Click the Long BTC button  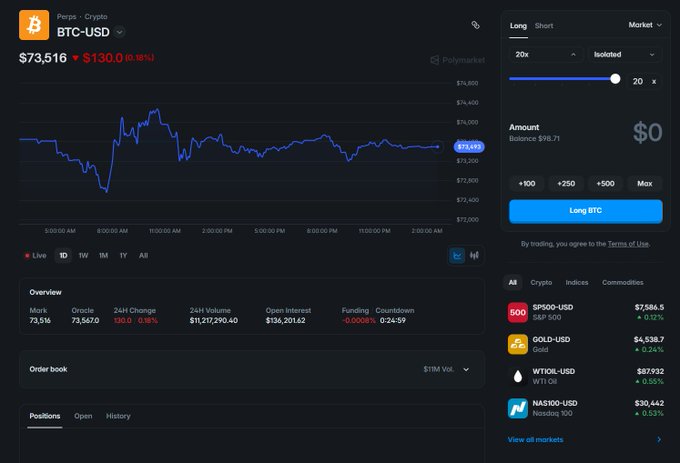pos(585,211)
